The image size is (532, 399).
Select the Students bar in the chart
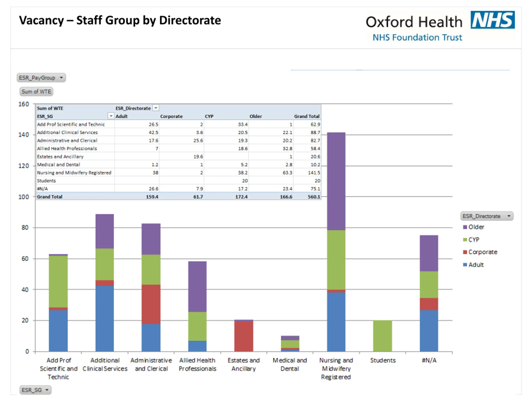coord(382,336)
